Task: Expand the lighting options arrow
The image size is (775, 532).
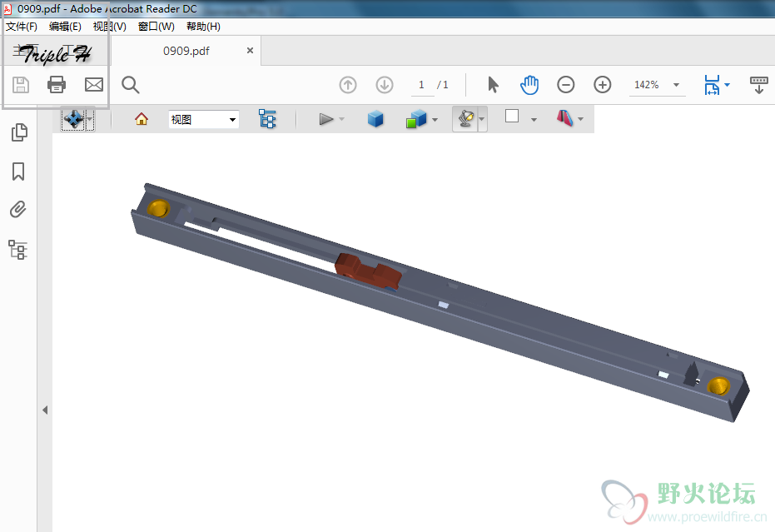Action: point(482,119)
